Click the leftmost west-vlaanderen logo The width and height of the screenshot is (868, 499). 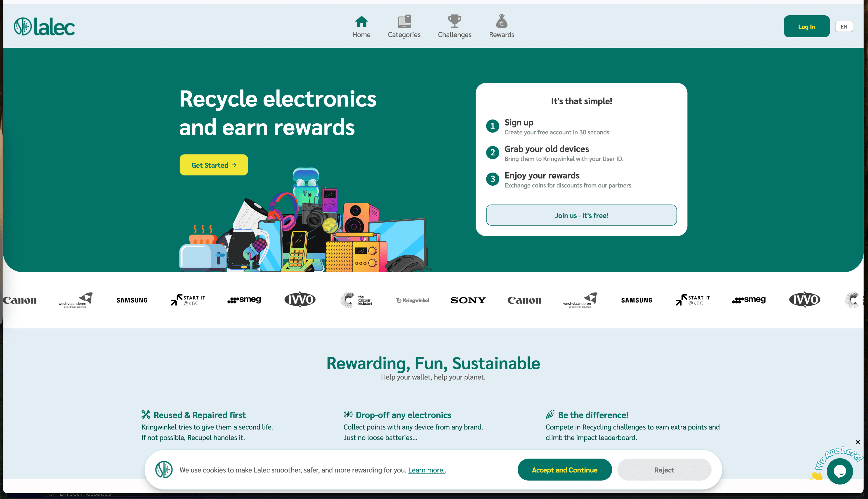click(x=75, y=300)
